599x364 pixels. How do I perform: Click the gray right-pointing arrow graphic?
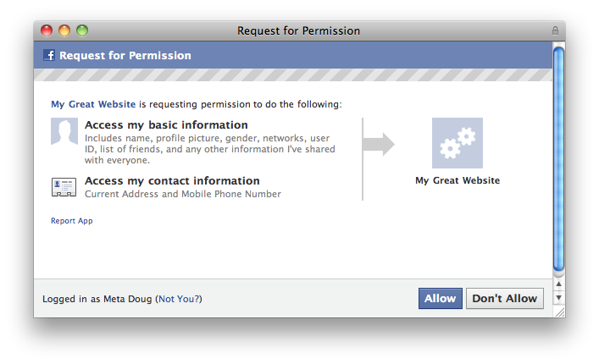click(x=379, y=144)
